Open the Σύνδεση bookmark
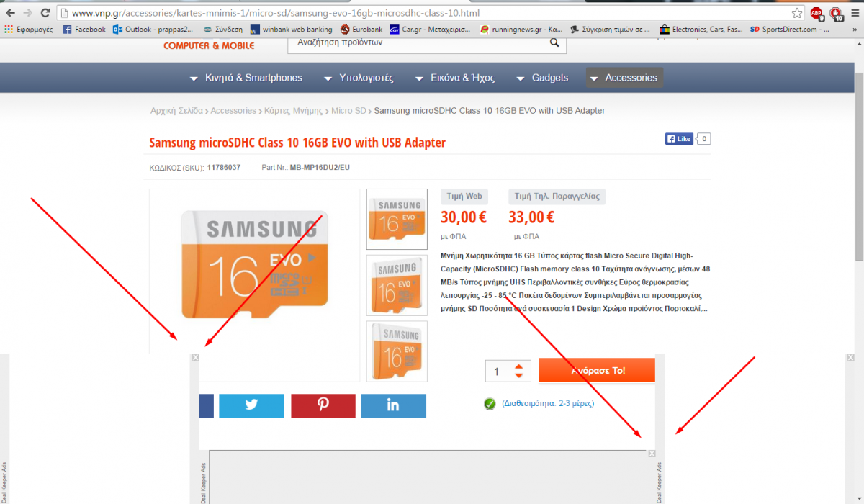This screenshot has height=504, width=864. click(222, 30)
